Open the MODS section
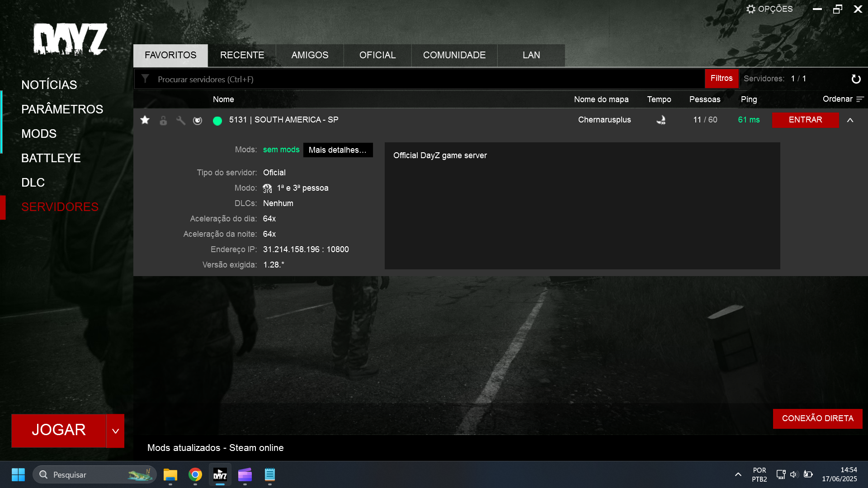Viewport: 868px width, 488px height. pos(39,134)
